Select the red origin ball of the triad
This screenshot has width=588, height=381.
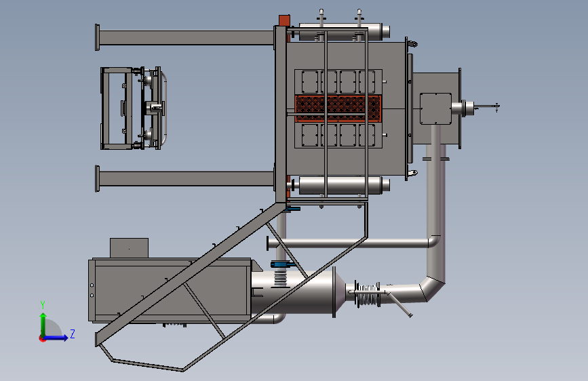click(x=41, y=338)
